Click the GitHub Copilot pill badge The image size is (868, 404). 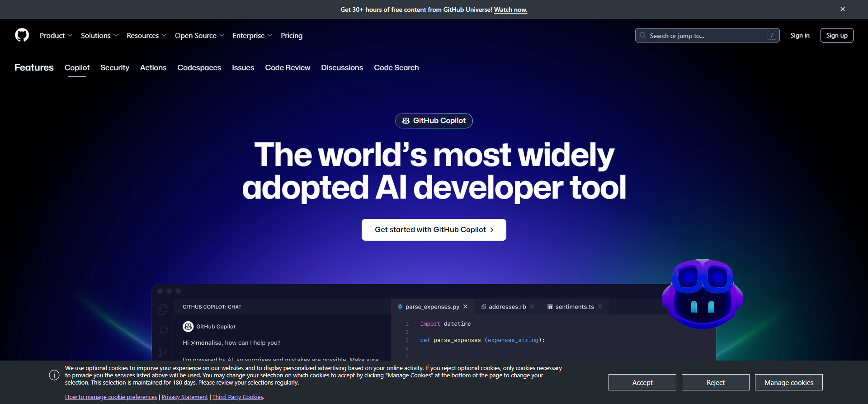coord(434,121)
